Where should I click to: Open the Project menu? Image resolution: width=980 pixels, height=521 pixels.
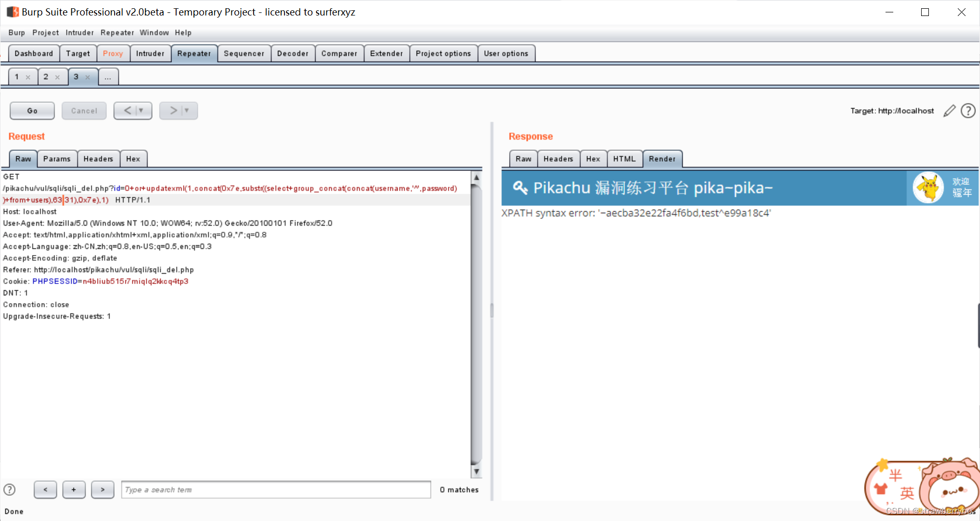(x=45, y=33)
